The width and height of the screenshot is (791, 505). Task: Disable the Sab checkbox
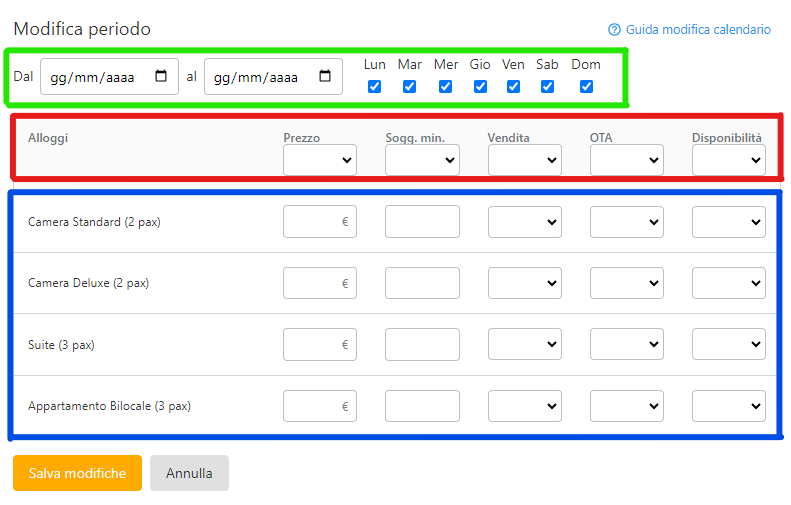tap(547, 87)
